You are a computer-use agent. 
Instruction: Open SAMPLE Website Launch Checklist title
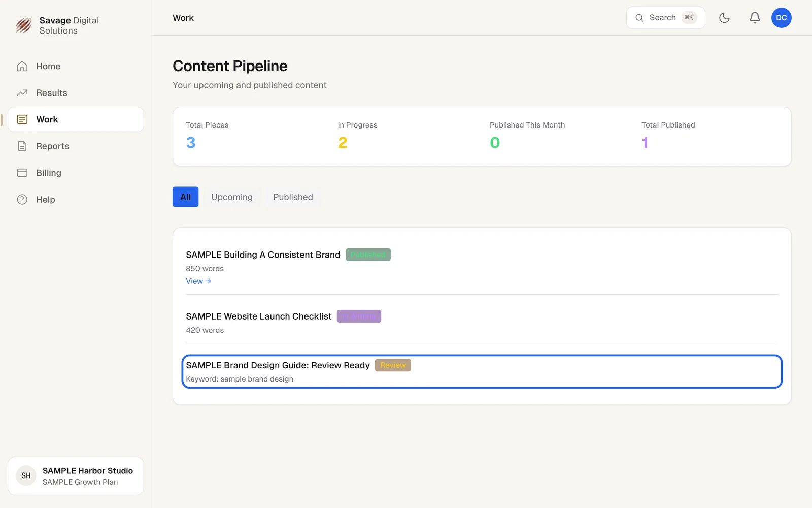pos(259,316)
